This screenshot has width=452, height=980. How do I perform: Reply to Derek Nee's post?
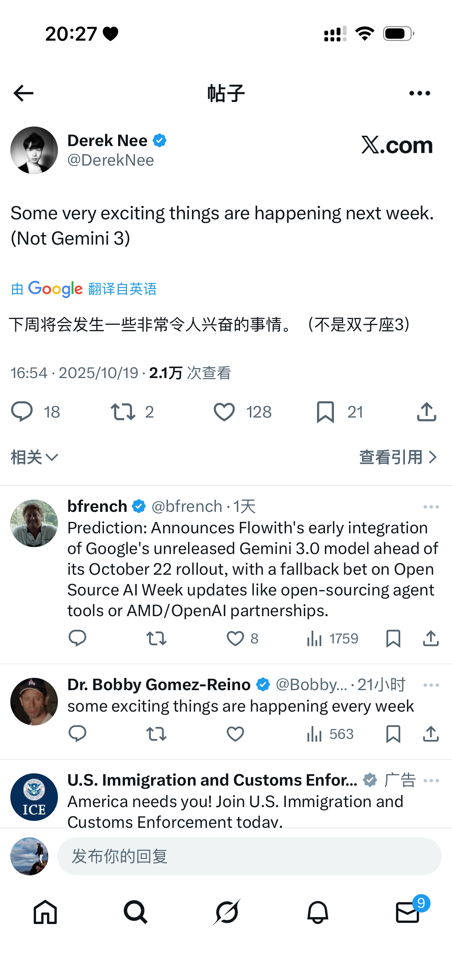click(22, 412)
